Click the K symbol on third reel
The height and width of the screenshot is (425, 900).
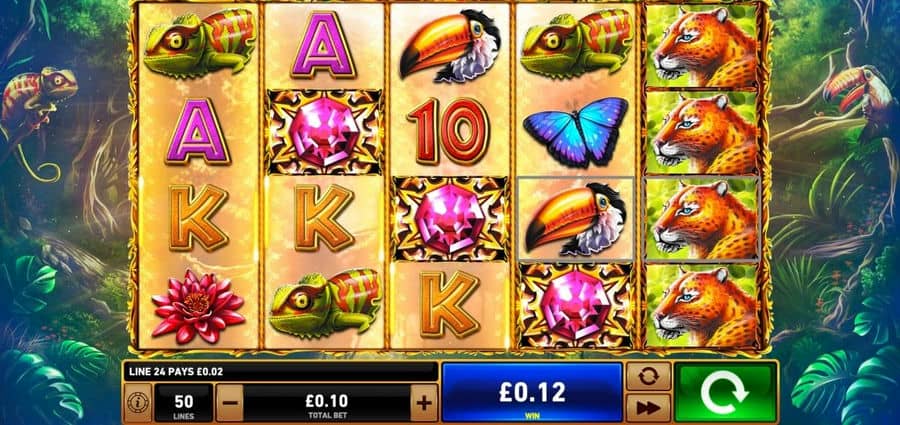click(x=449, y=304)
